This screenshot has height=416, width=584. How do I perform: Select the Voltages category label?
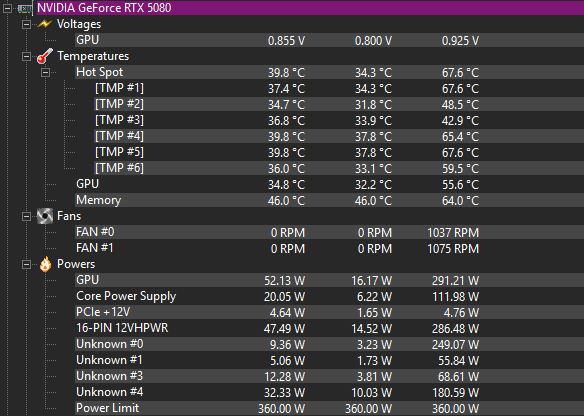click(x=79, y=24)
